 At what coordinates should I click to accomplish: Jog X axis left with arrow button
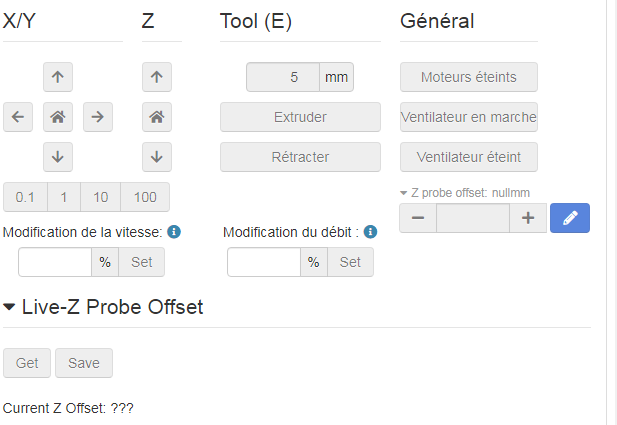[x=17, y=117]
